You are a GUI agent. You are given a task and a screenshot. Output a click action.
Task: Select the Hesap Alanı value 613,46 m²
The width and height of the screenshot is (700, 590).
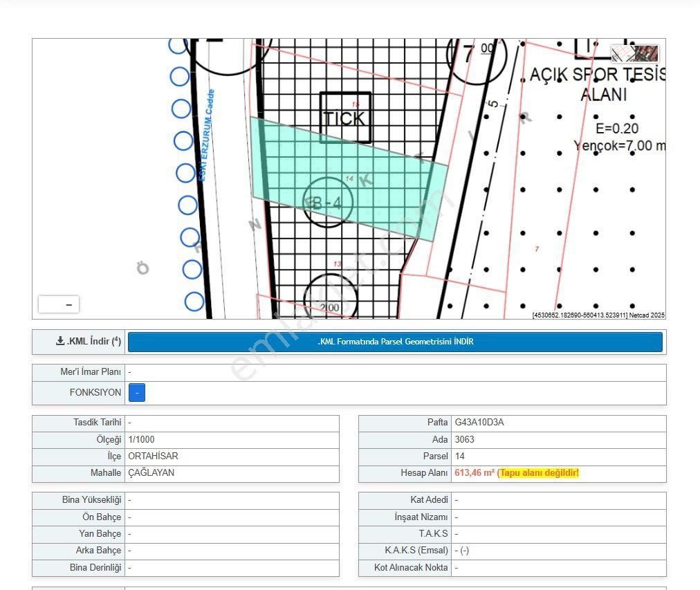point(475,473)
